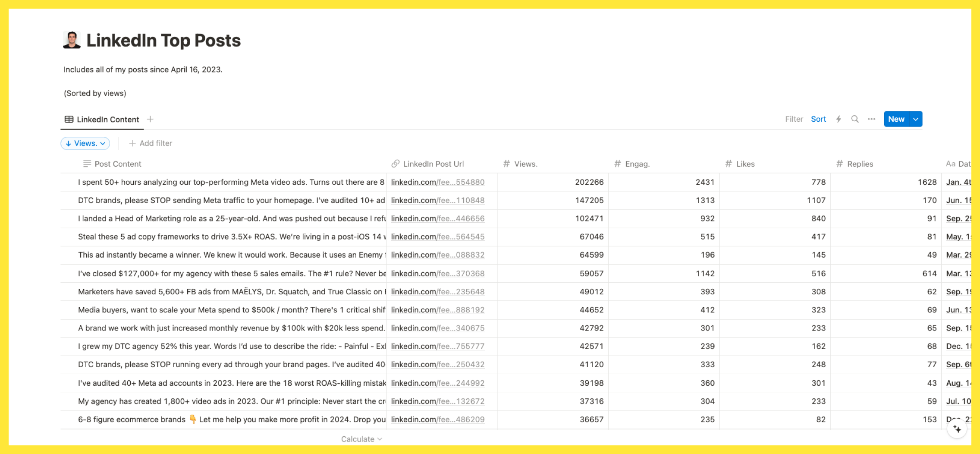This screenshot has width=980, height=454.
Task: Open the linkedin.com link ending 340675
Action: pyautogui.click(x=438, y=328)
